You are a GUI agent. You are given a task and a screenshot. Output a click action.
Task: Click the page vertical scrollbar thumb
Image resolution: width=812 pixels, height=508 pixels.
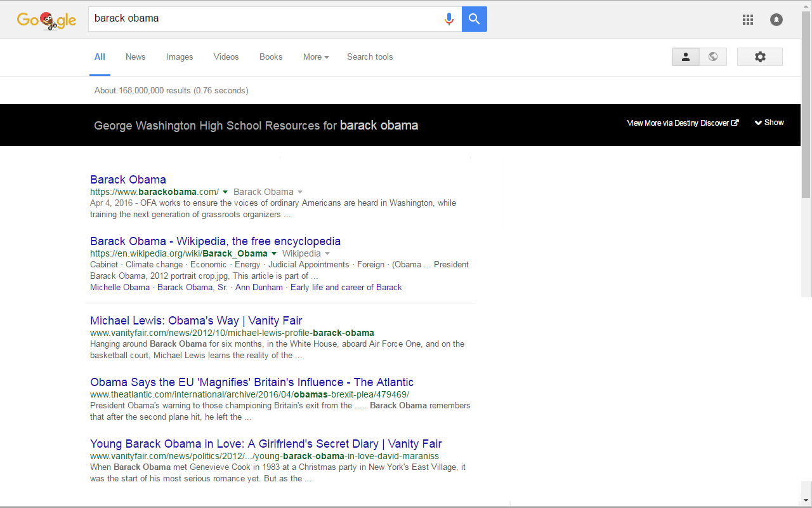806,105
